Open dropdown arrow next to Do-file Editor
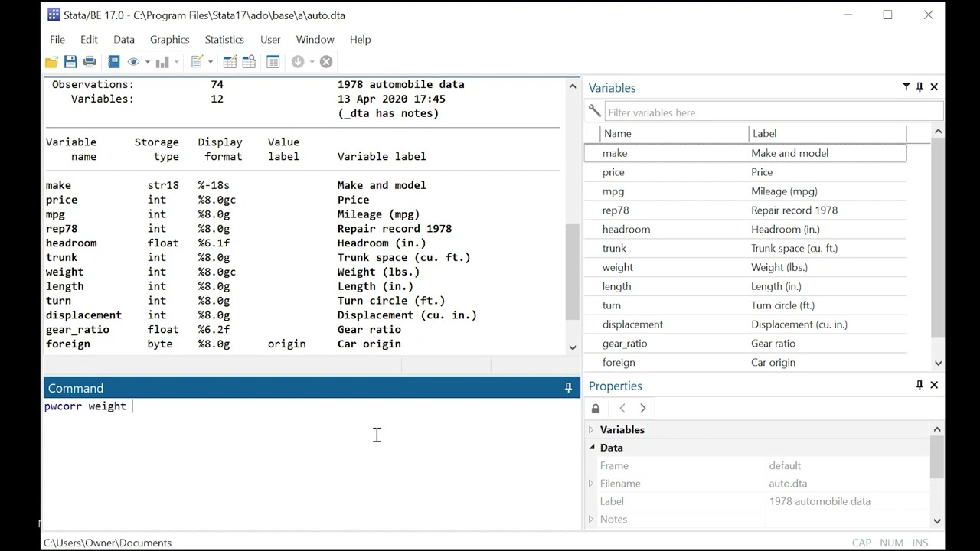The image size is (980, 551). (x=211, y=62)
